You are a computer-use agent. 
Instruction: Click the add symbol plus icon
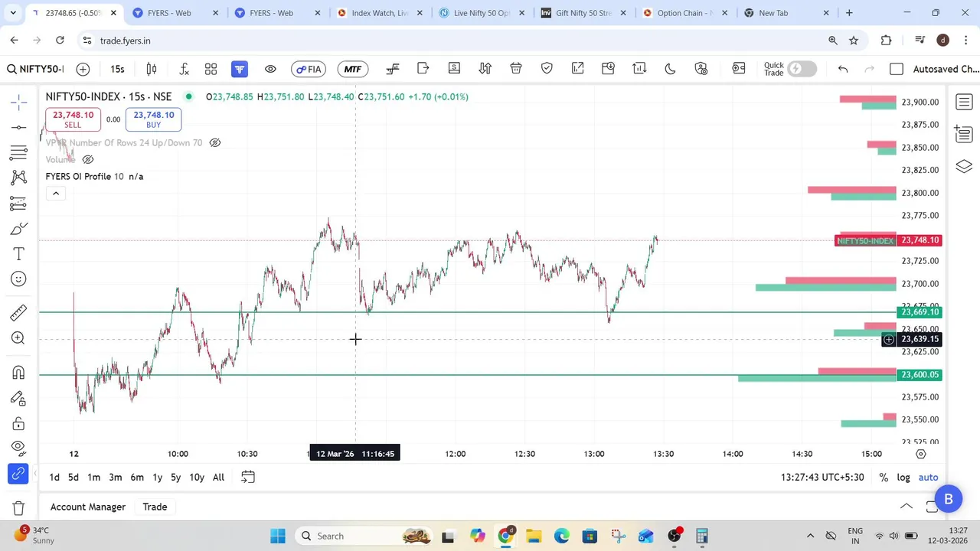[x=83, y=69]
